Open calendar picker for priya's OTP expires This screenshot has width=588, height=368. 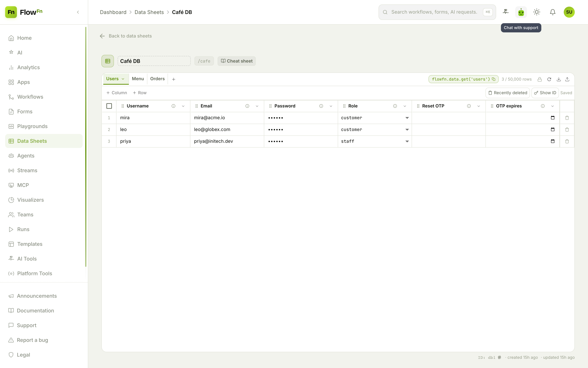click(553, 141)
